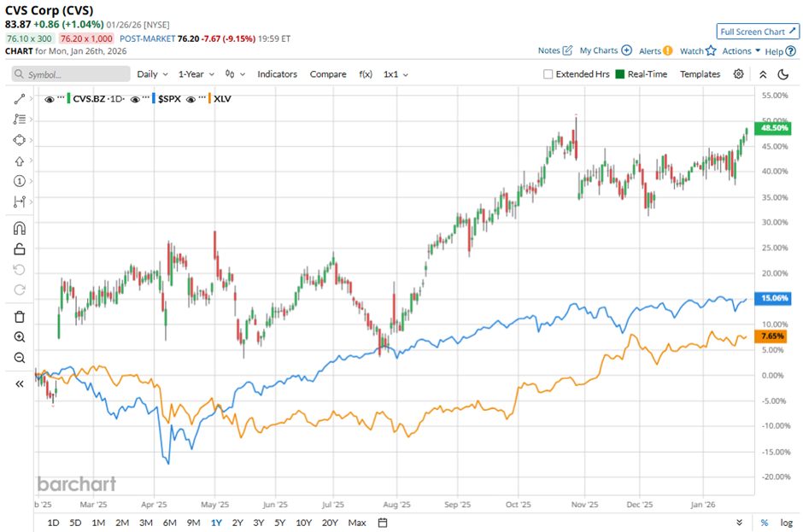803x532 pixels.
Task: Click the trash delete drawings icon
Action: point(19,317)
